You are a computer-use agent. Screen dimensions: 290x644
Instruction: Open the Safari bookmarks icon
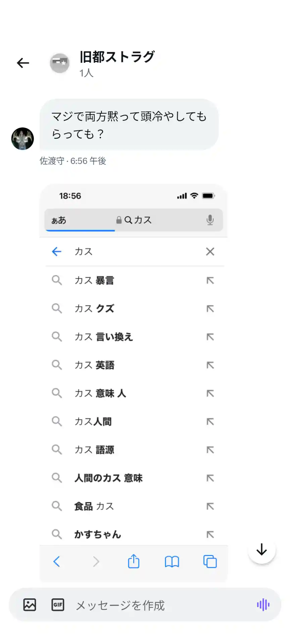(172, 561)
